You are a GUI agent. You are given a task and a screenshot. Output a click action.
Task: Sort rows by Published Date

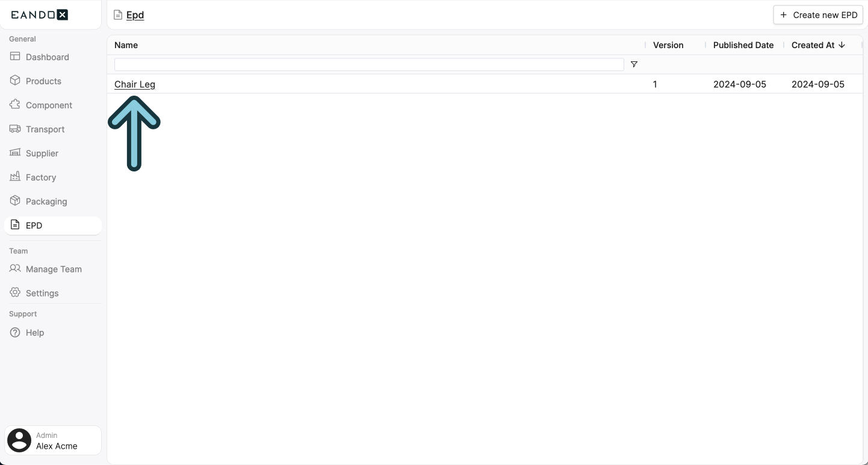pos(743,45)
